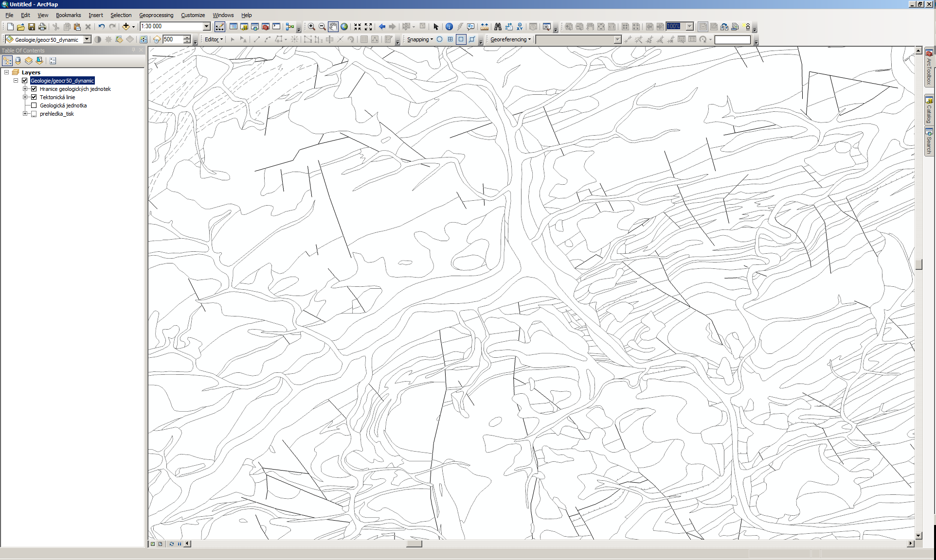
Task: Zoom to Full Extent globe icon
Action: [344, 27]
